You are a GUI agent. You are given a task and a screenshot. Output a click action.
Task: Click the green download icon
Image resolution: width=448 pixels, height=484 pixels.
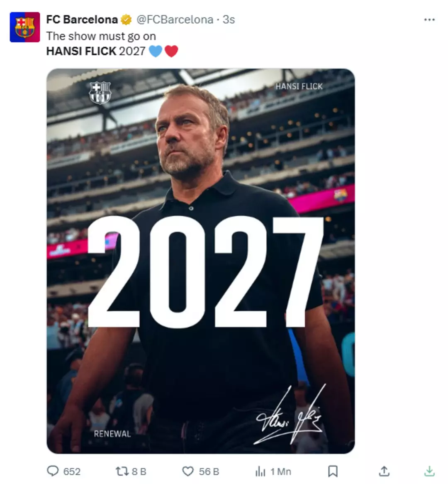click(x=429, y=471)
